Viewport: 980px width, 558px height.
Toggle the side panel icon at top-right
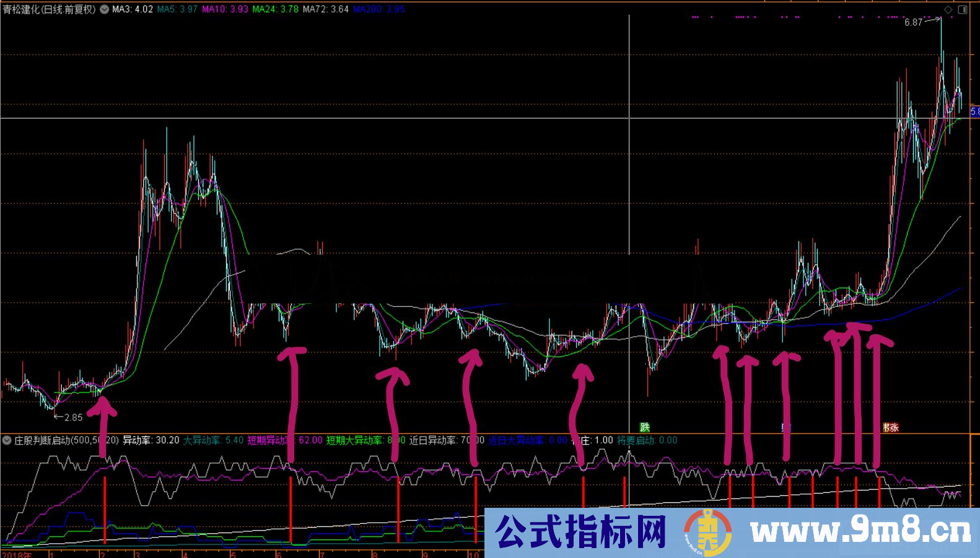pyautogui.click(x=963, y=9)
